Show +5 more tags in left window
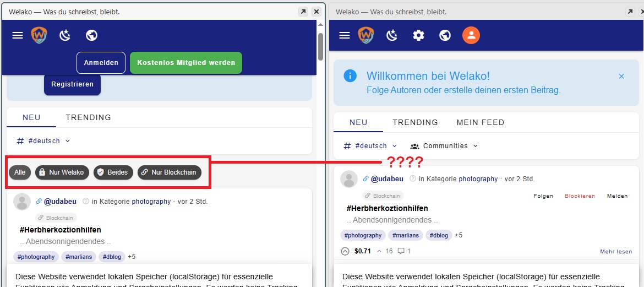644x287 pixels. click(132, 257)
